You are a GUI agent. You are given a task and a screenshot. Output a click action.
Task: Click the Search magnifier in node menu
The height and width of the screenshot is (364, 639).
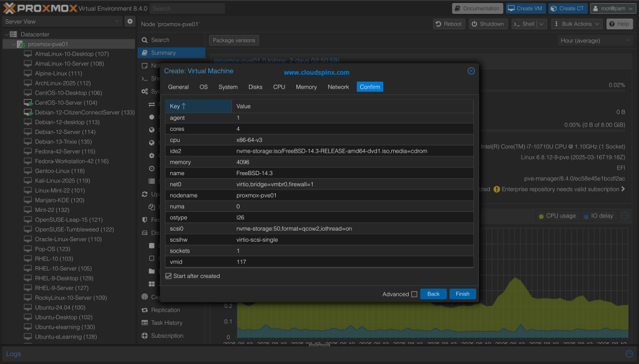pos(145,40)
